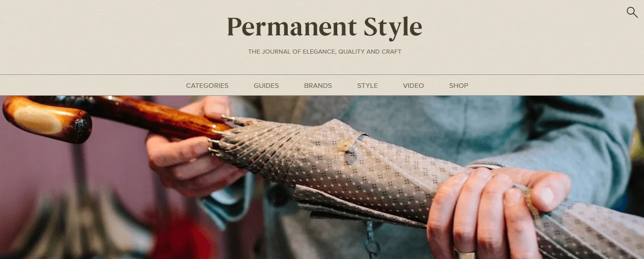Screen dimensions: 644x259
Task: Open the umbrella hero image article
Action: click(x=322, y=177)
